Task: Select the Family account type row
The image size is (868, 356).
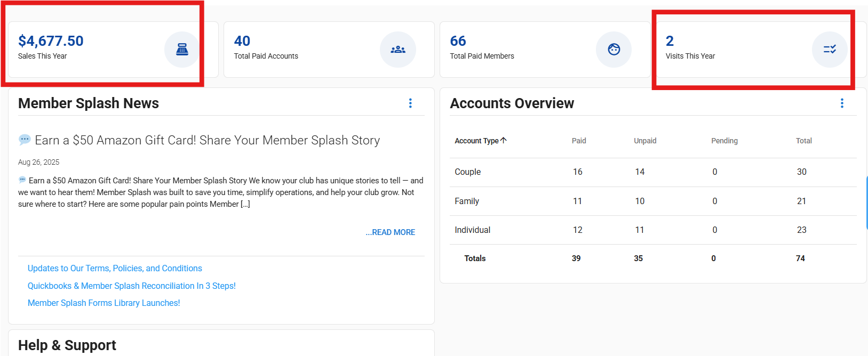Action: (466, 201)
